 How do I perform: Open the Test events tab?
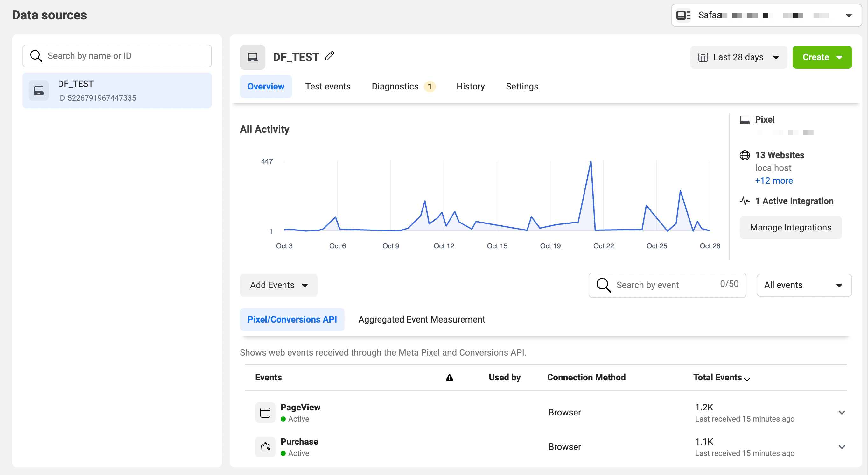tap(328, 87)
